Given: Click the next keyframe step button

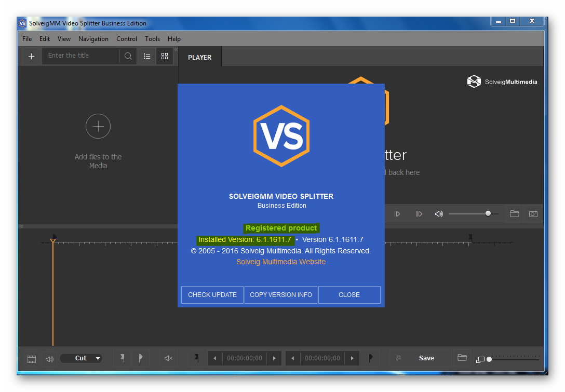Looking at the screenshot, I should (x=419, y=214).
